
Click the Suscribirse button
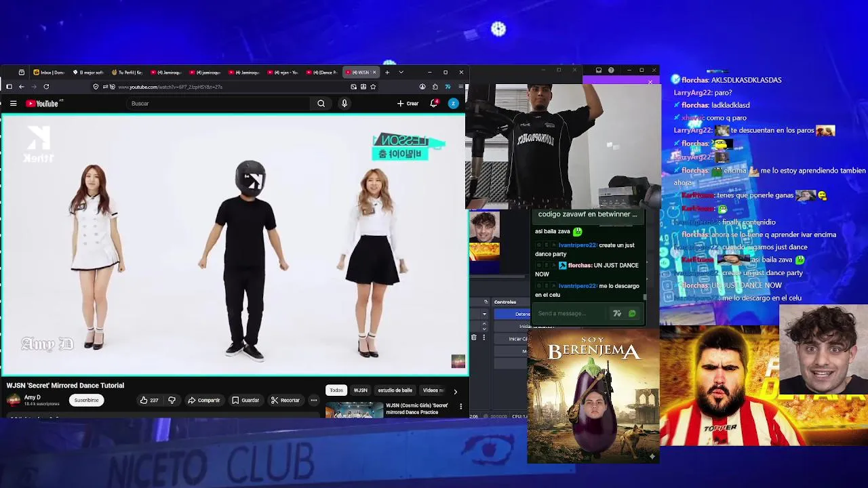(x=86, y=401)
